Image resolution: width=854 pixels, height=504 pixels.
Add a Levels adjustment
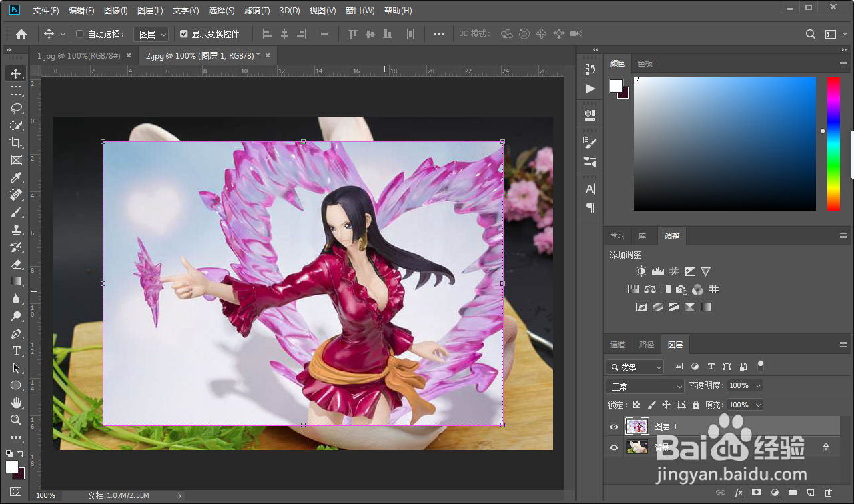[x=658, y=271]
